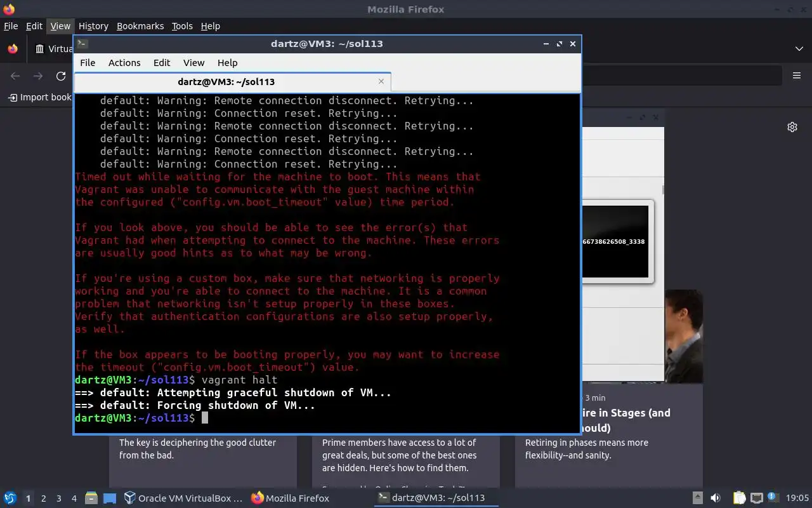The width and height of the screenshot is (812, 508).
Task: Open terminal Actions menu
Action: (x=124, y=62)
